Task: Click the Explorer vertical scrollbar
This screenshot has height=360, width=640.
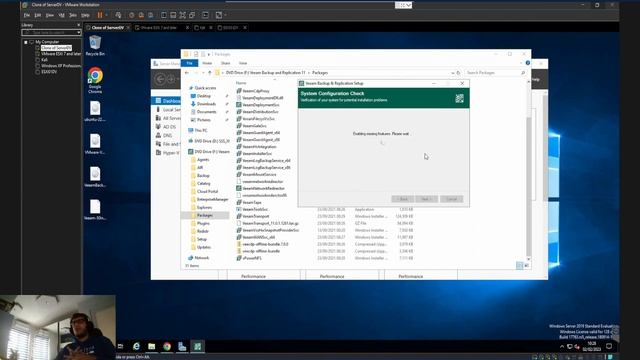Action: [x=529, y=170]
